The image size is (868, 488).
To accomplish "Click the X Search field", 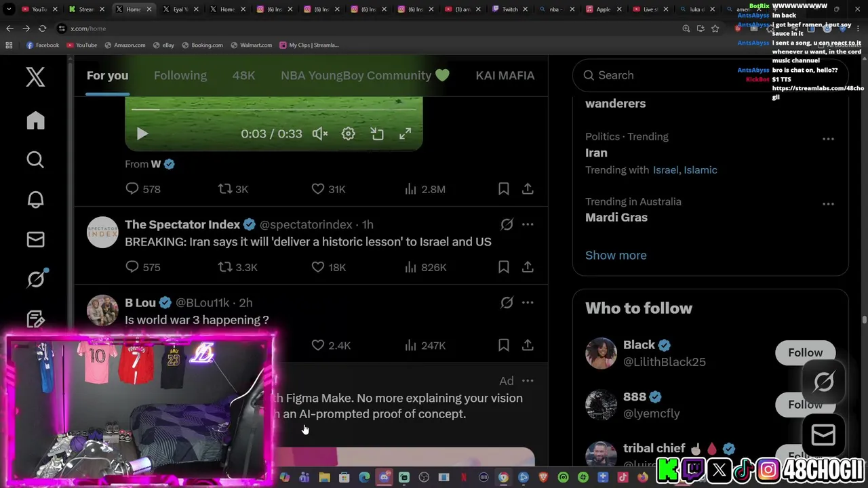I will click(710, 75).
